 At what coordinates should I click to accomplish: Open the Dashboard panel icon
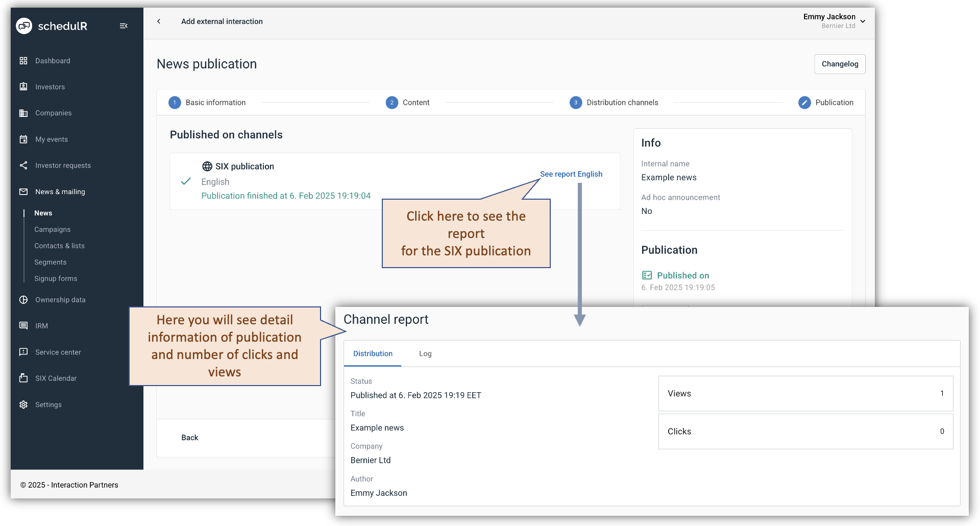pos(23,60)
